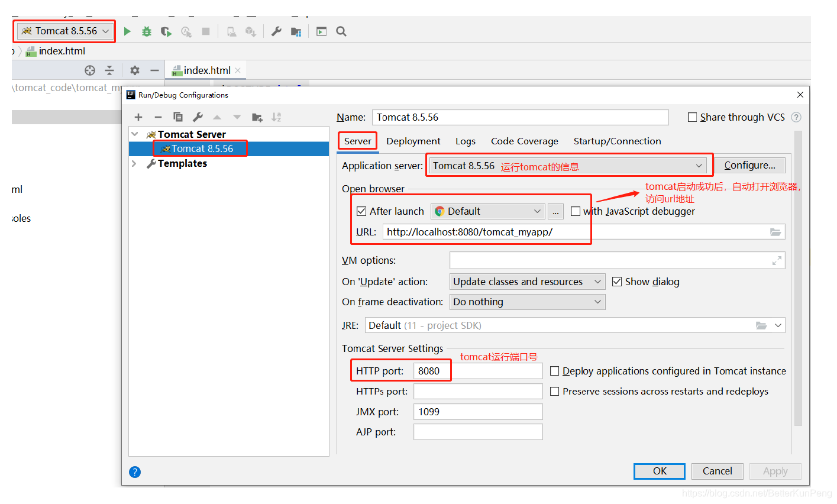The width and height of the screenshot is (837, 504).
Task: Open the wrench build settings icon in main toolbar
Action: (276, 31)
